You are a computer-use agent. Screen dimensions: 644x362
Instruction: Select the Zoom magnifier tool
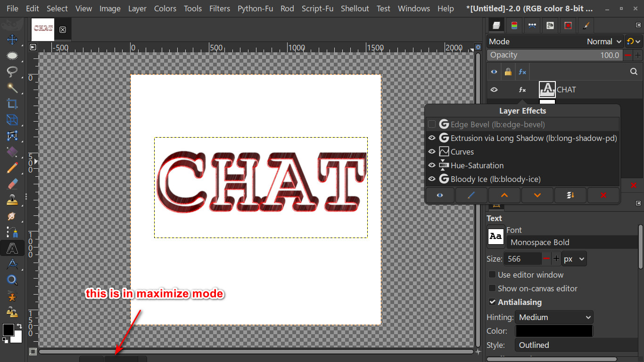(x=12, y=280)
